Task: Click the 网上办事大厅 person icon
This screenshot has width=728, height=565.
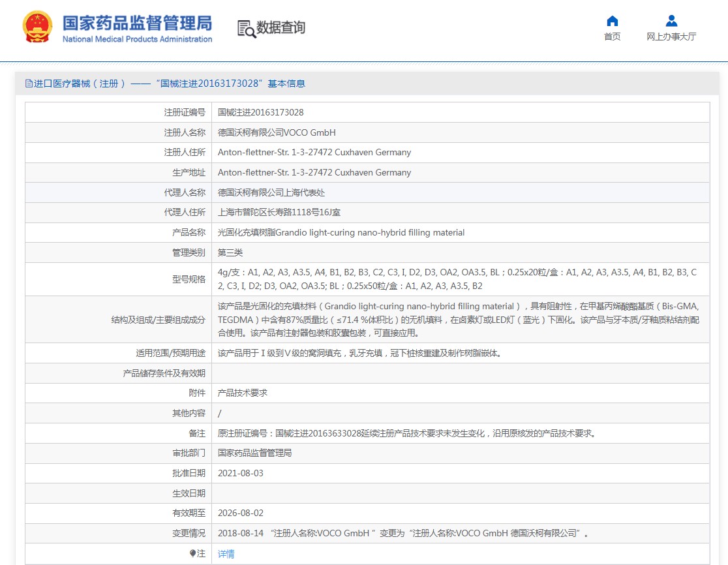Action: (x=671, y=21)
